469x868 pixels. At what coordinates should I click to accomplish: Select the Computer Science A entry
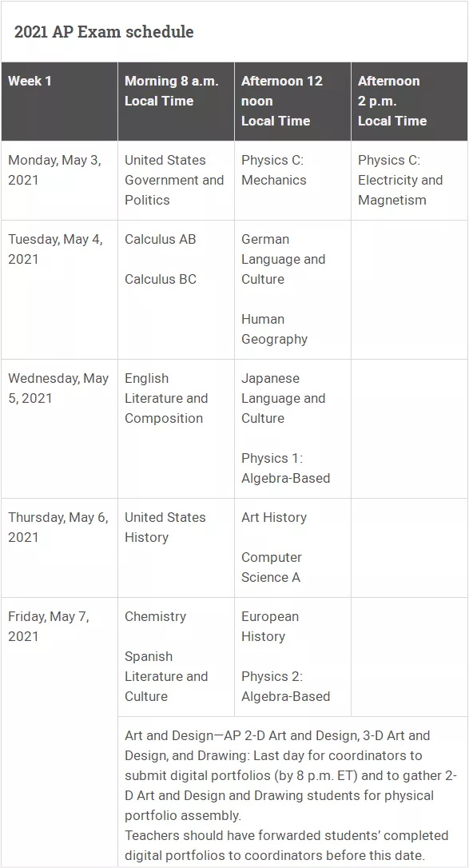click(x=272, y=567)
